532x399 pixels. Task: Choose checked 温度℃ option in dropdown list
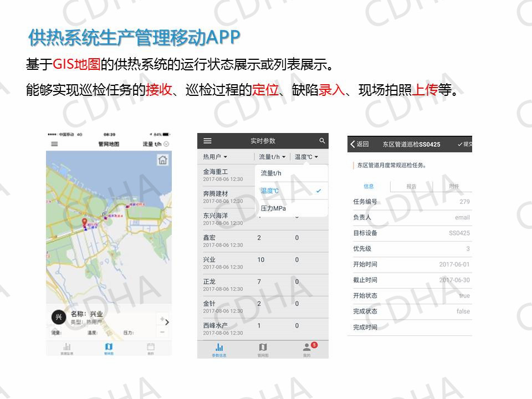click(292, 191)
